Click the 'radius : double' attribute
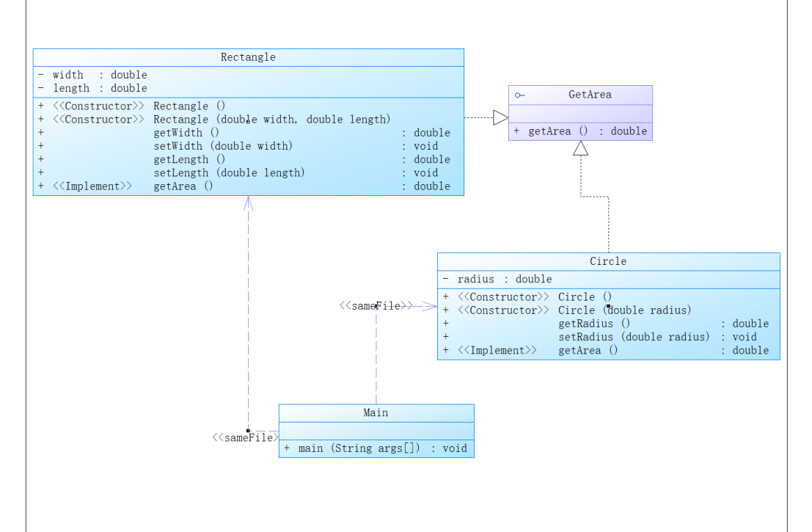 497,280
